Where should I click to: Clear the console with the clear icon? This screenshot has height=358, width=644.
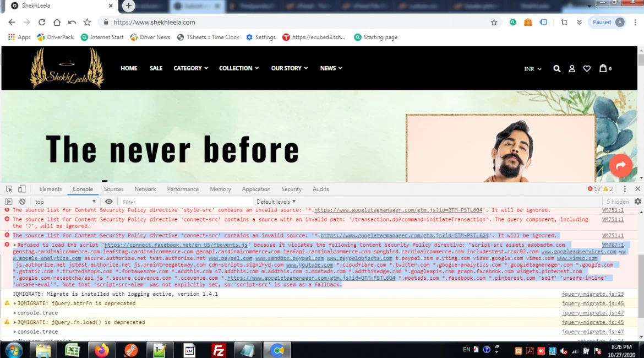click(x=22, y=202)
